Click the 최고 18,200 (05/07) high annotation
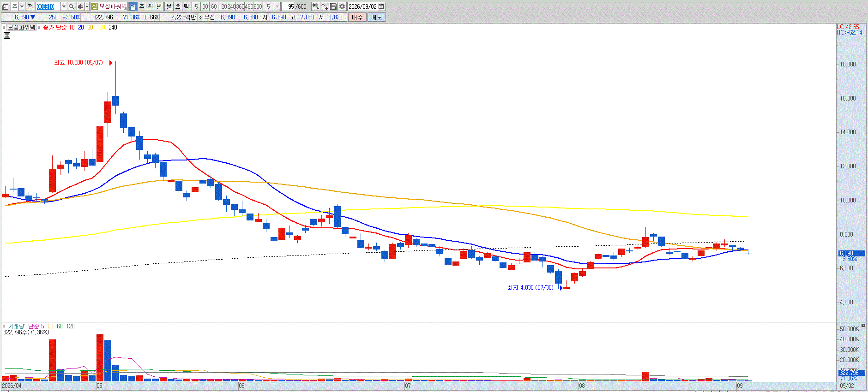 (x=78, y=62)
